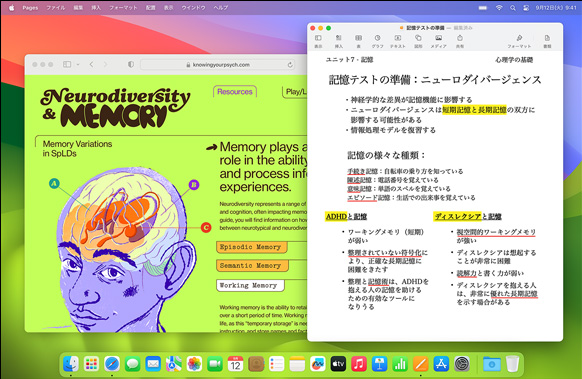Open the Pages application menu
This screenshot has width=582, height=379.
click(x=30, y=7)
